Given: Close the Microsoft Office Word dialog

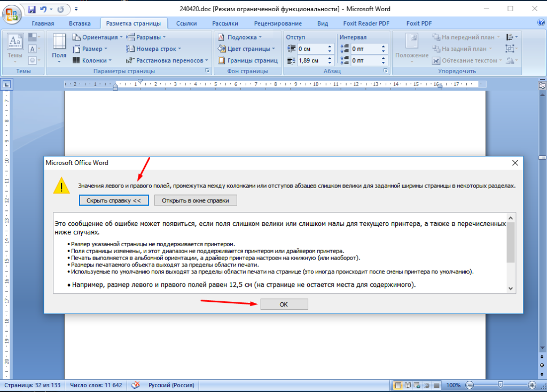Looking at the screenshot, I should tap(515, 163).
